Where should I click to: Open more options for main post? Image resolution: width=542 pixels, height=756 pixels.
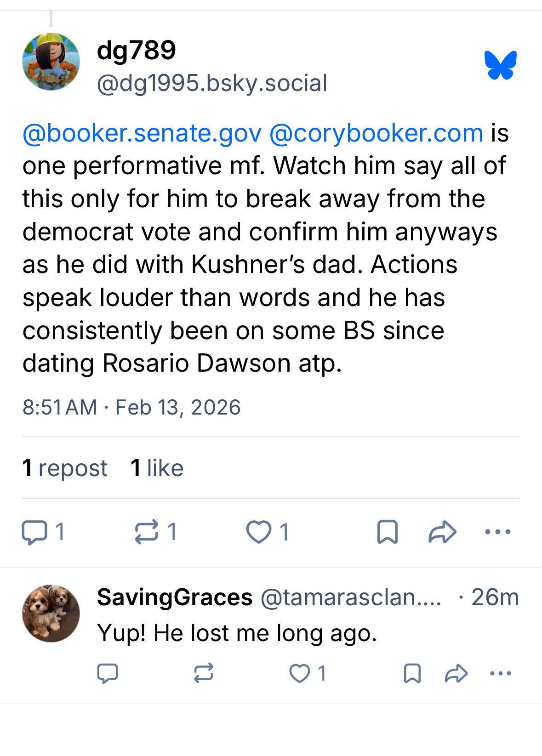(x=498, y=532)
